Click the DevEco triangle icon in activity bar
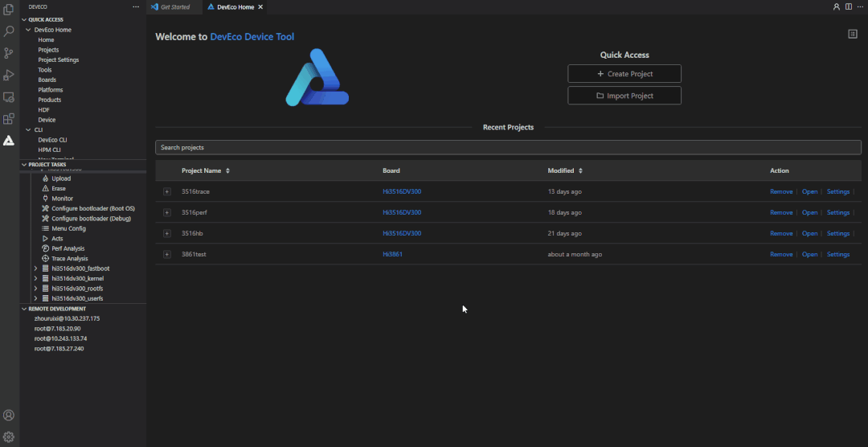This screenshot has width=868, height=447. pos(9,140)
